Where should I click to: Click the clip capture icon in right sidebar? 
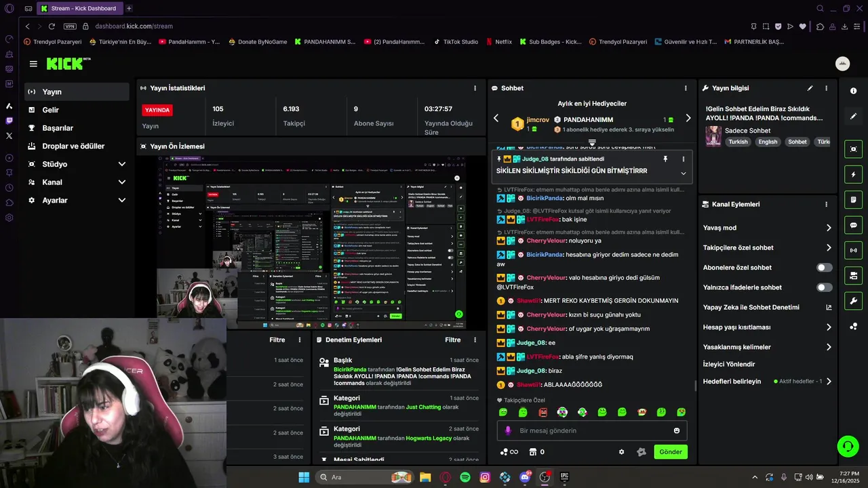point(853,149)
